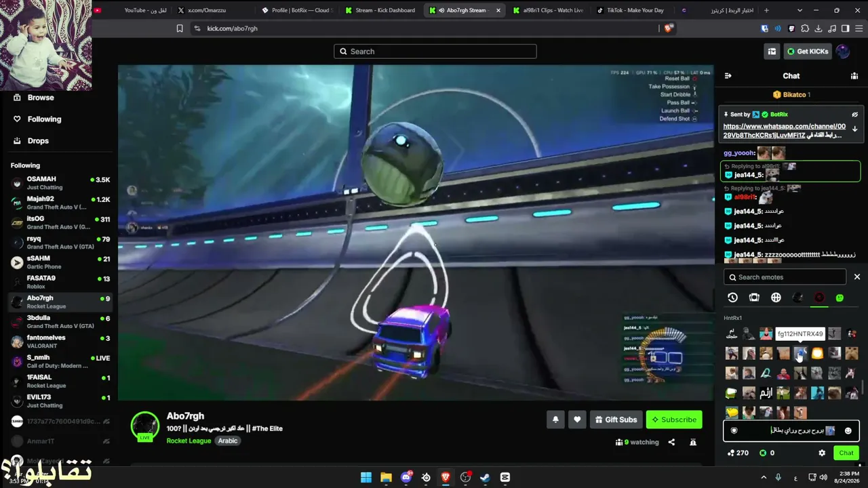Hide the pinned BotRix message
Screen dimensions: 868x488
point(854,115)
